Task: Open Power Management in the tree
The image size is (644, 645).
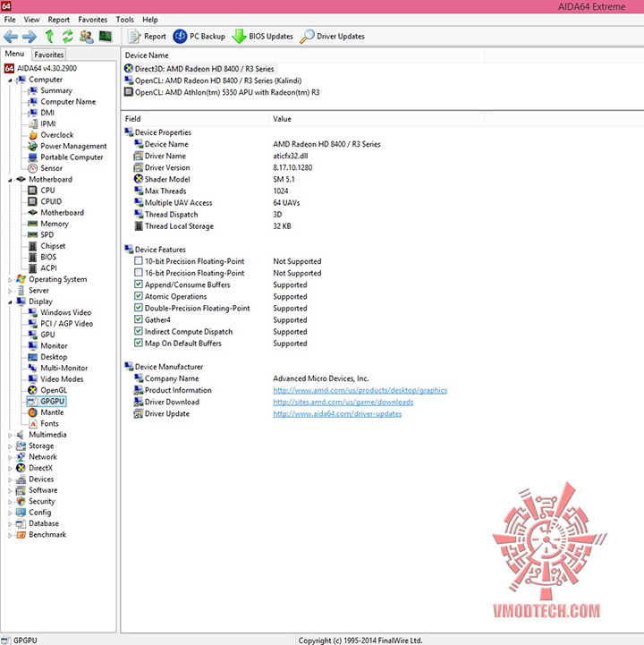Action: coord(73,146)
